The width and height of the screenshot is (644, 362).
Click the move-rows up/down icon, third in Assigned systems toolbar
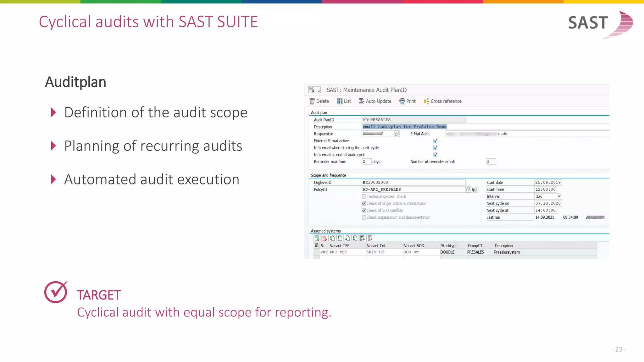tap(332, 238)
